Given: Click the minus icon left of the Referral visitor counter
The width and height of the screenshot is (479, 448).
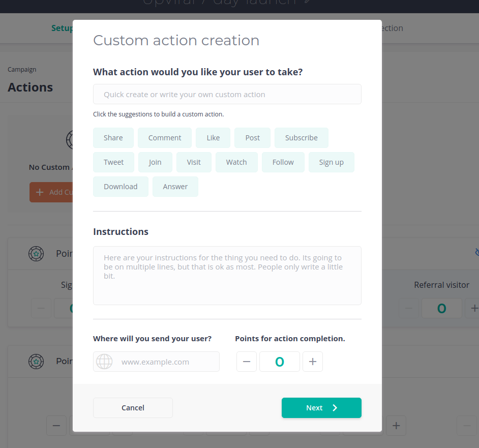Looking at the screenshot, I should pyautogui.click(x=409, y=308).
